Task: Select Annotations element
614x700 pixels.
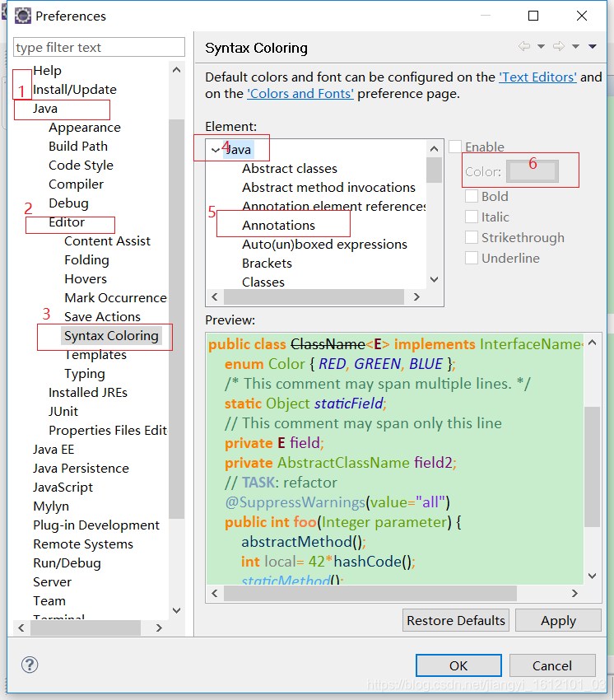Action: coord(278,226)
